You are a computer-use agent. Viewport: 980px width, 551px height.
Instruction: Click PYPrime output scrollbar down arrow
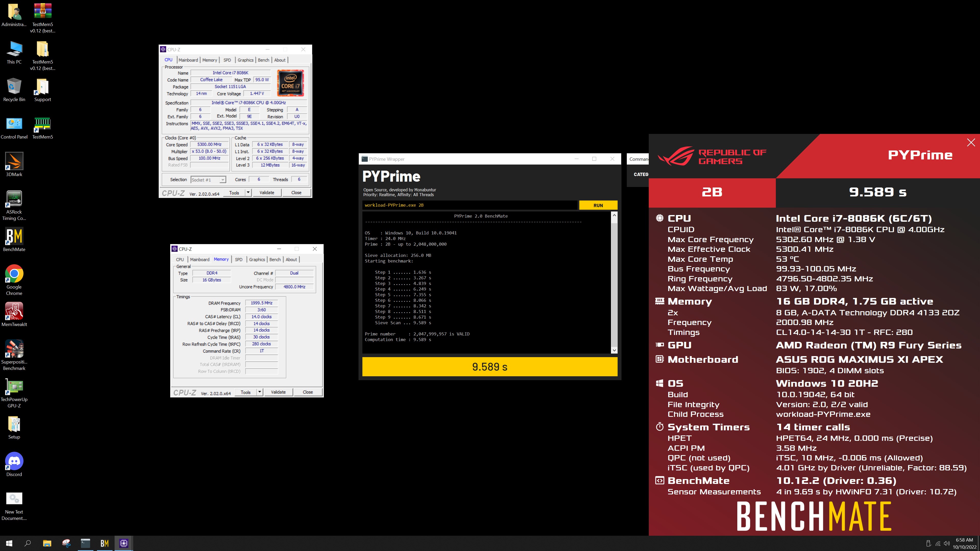(614, 350)
